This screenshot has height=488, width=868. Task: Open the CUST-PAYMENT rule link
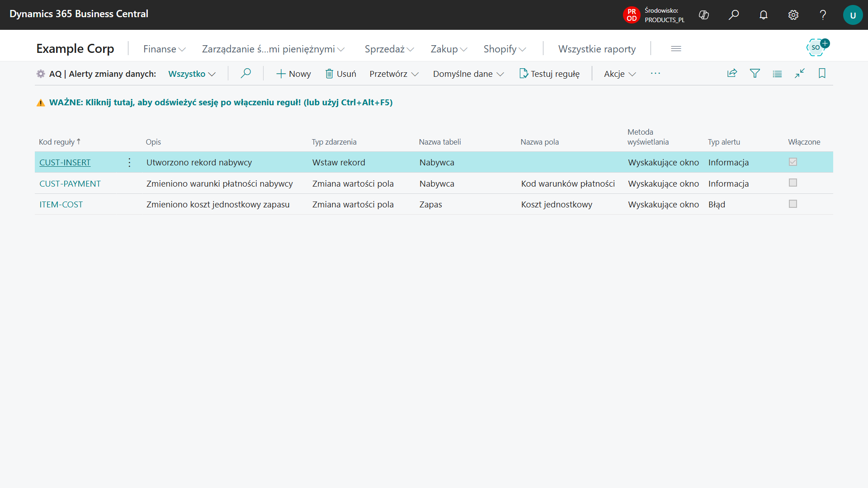tap(70, 183)
